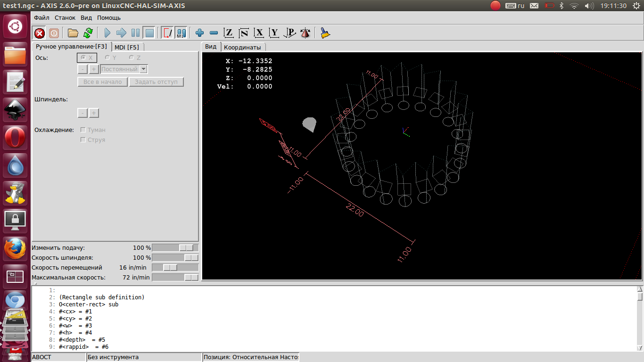Viewport: 644px width, 362px height.
Task: Enable the Струя coolant checkbox
Action: tap(83, 140)
